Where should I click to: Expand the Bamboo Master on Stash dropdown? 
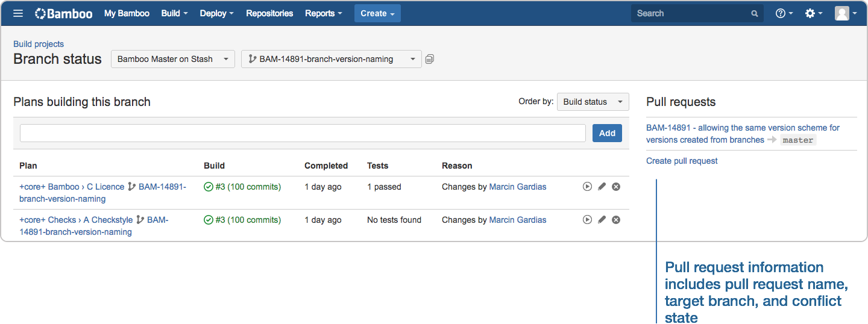(172, 59)
